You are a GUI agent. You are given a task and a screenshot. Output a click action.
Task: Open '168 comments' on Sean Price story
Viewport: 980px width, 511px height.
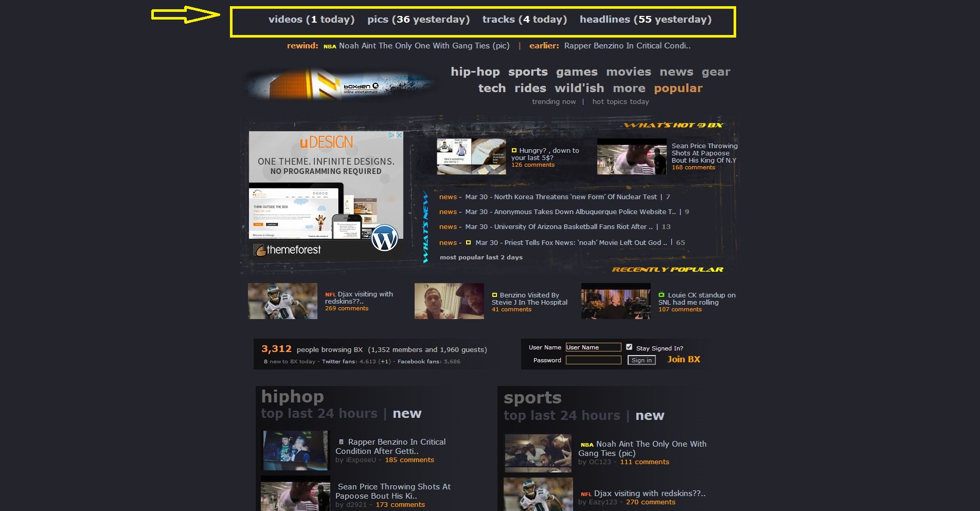[693, 168]
